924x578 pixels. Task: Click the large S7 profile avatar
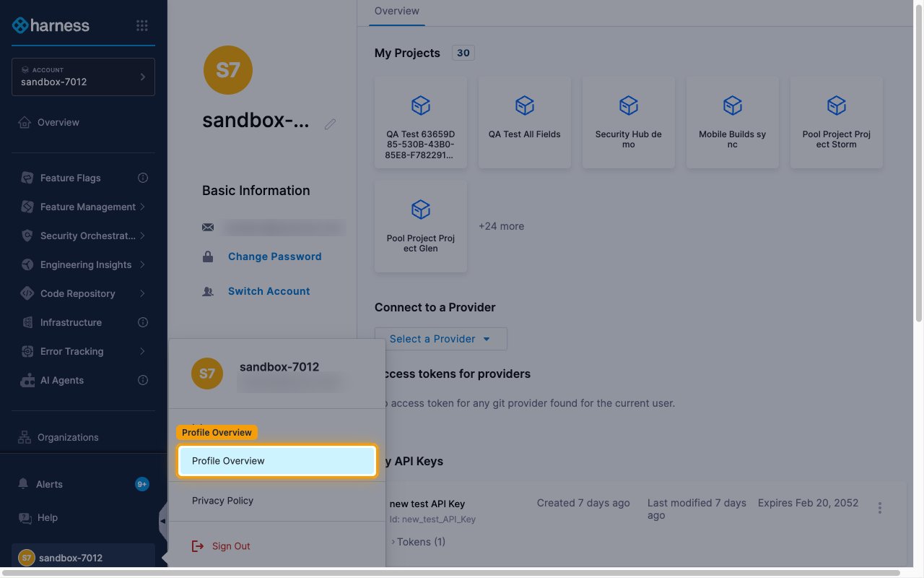227,70
